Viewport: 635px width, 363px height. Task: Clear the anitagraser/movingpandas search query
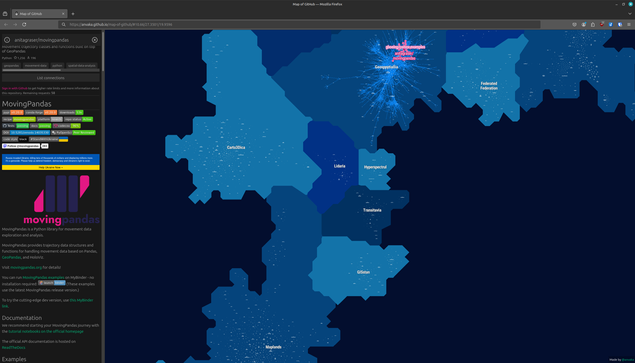(x=95, y=40)
